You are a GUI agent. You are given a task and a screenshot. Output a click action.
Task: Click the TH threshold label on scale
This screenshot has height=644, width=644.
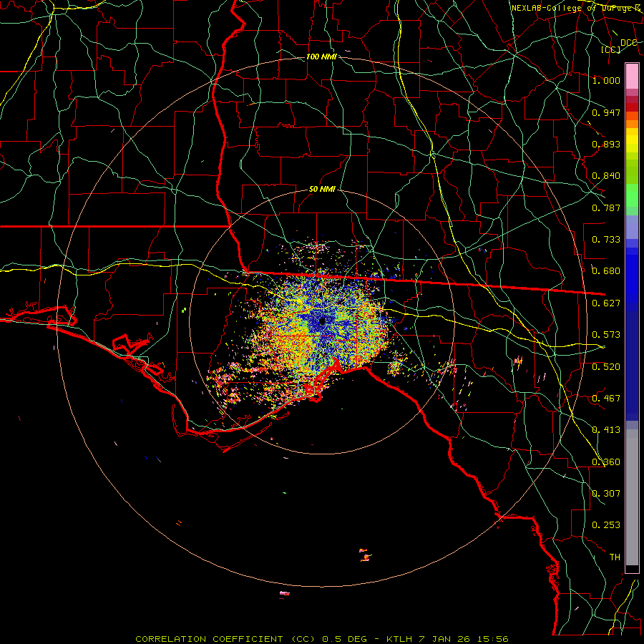click(x=615, y=557)
